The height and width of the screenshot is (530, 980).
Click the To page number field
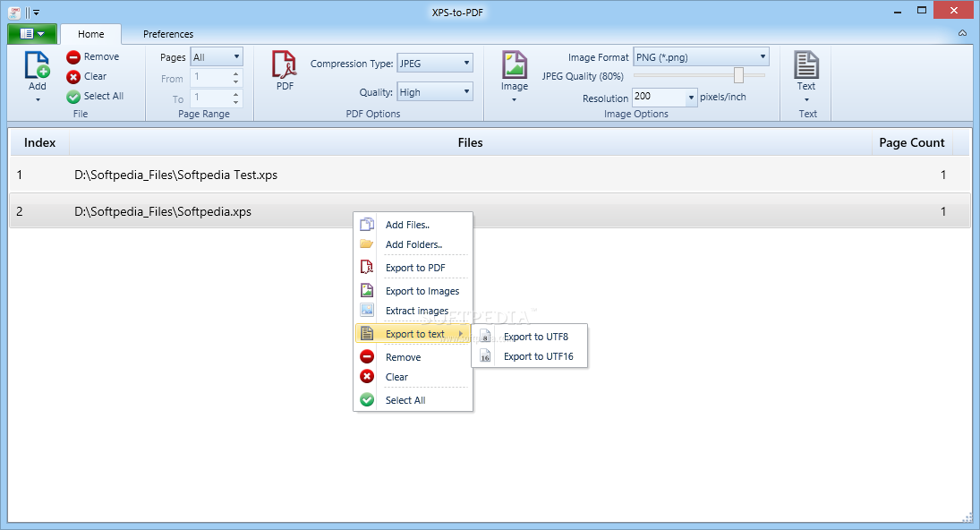tap(211, 98)
